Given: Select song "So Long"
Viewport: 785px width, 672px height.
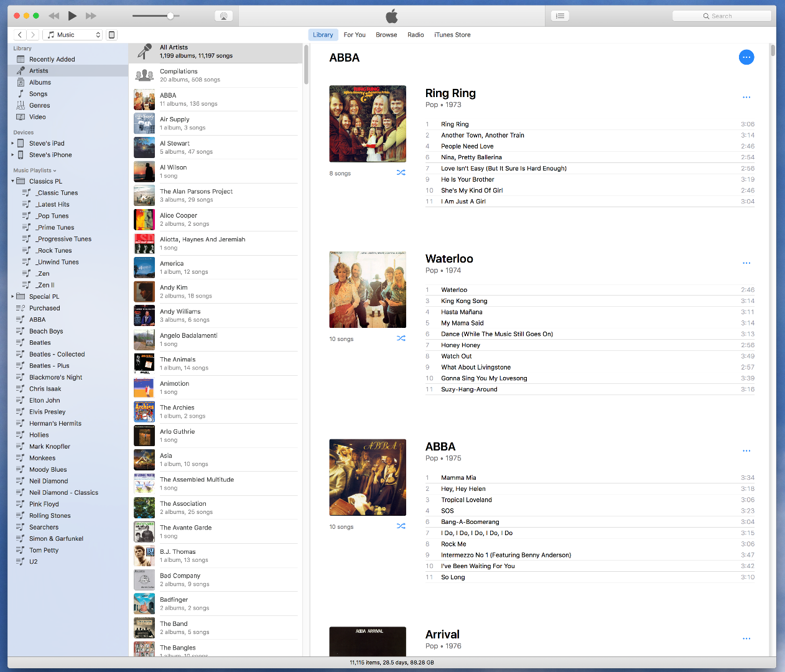Looking at the screenshot, I should point(590,577).
